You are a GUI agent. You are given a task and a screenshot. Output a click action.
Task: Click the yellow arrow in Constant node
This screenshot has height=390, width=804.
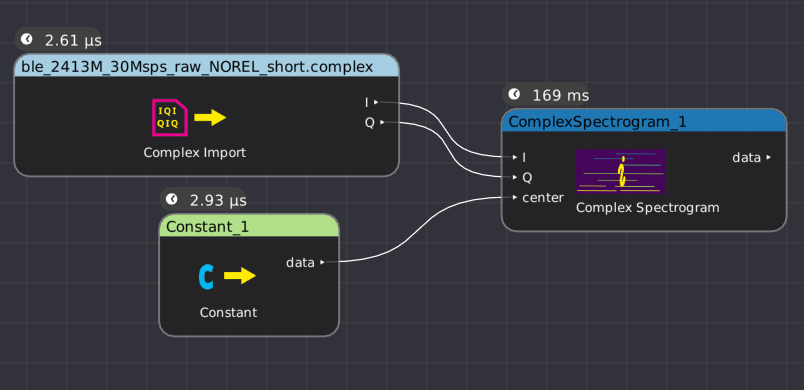click(x=240, y=276)
